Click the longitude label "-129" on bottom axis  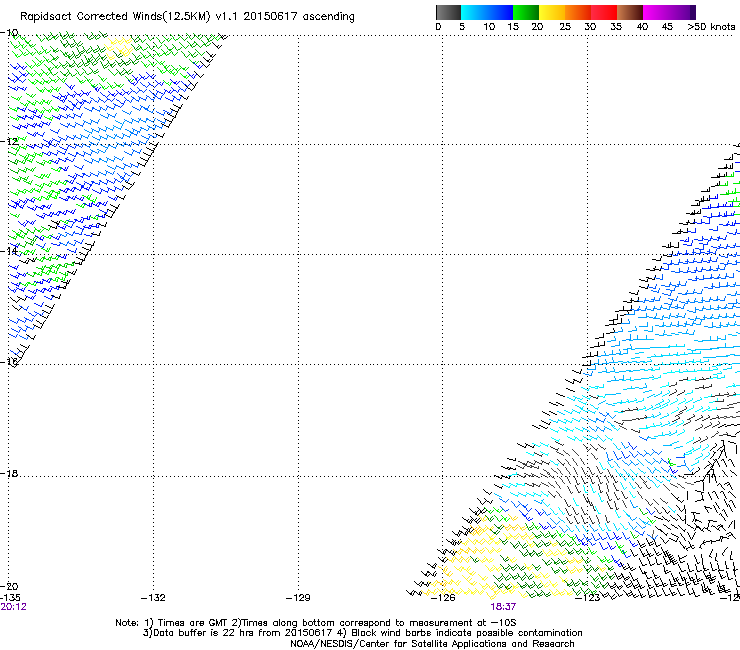(x=298, y=598)
